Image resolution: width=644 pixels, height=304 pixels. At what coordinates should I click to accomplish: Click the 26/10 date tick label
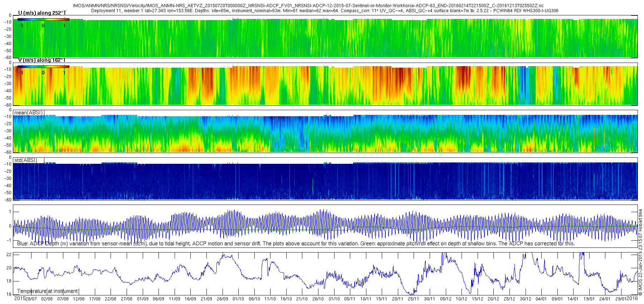pos(318,299)
